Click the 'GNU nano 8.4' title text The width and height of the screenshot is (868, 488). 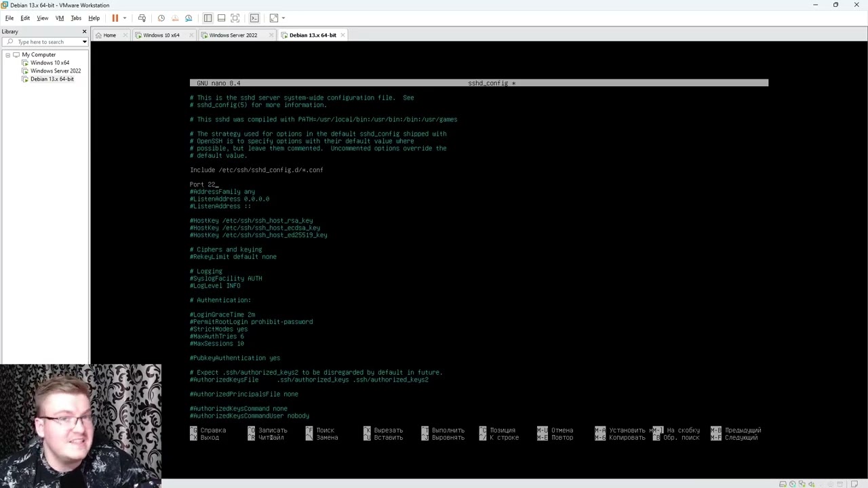[218, 83]
